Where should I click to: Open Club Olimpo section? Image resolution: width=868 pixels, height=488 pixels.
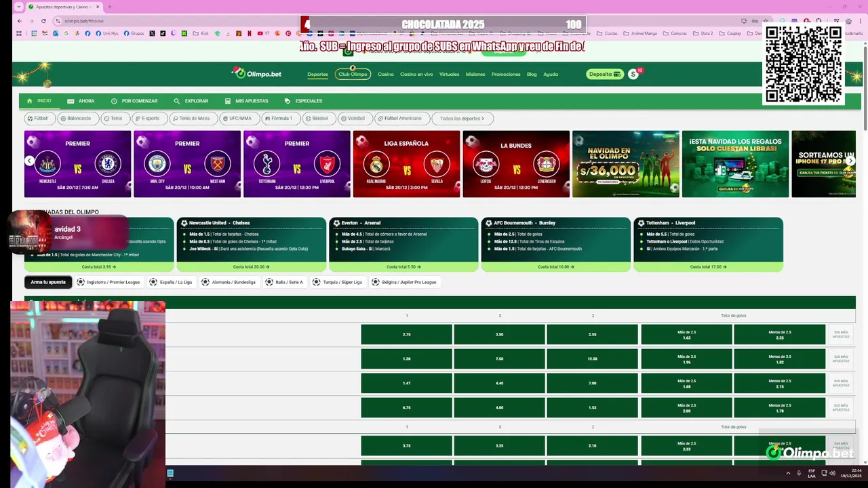pyautogui.click(x=353, y=74)
